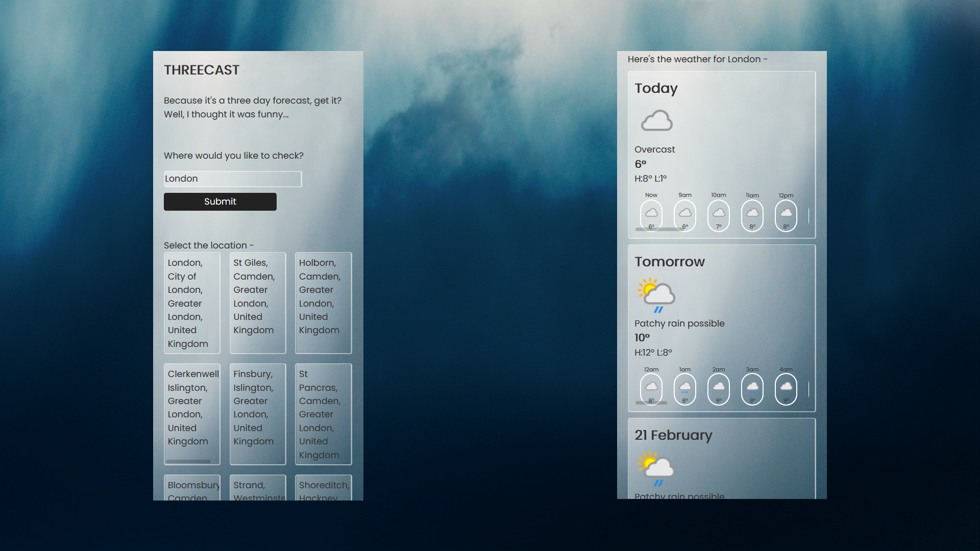Viewport: 980px width, 551px height.
Task: Select today's 12pm hourly forecast pill
Action: [786, 216]
